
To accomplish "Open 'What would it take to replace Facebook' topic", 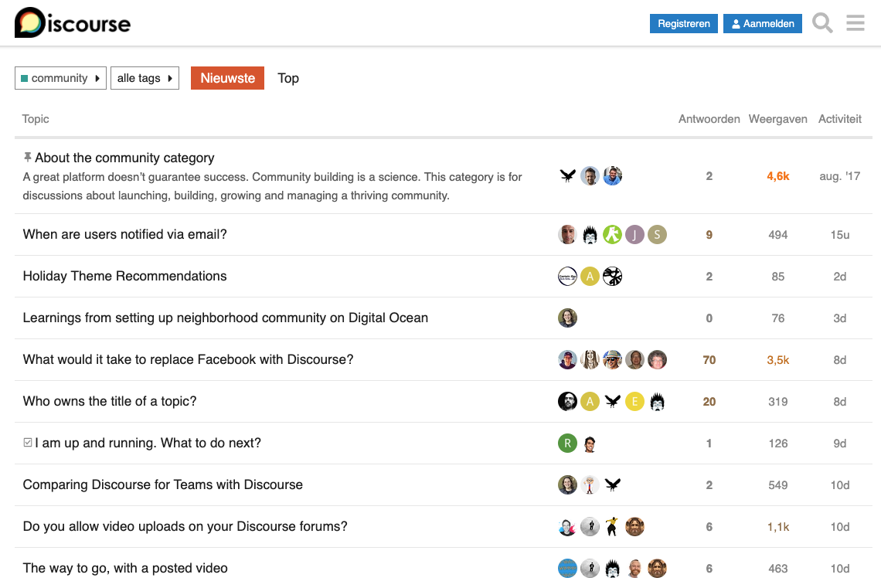I will pos(189,359).
